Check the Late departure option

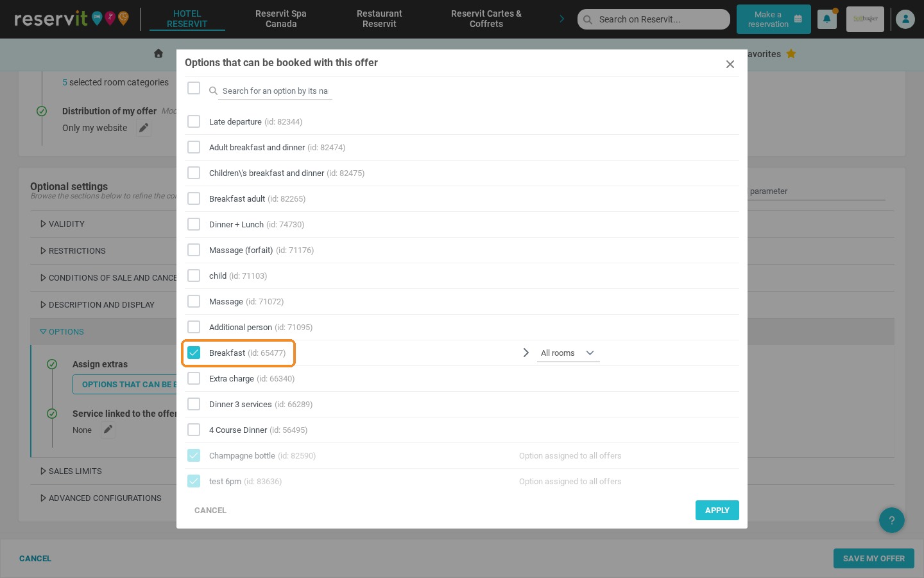coord(194,121)
